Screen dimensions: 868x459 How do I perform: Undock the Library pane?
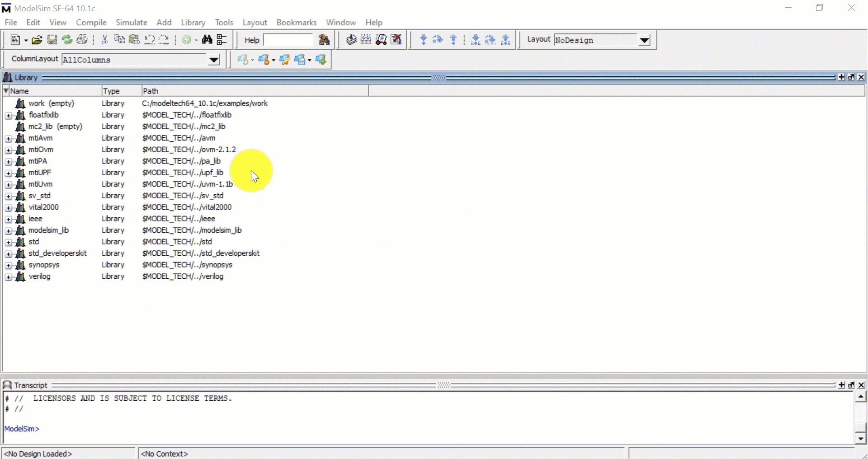[851, 77]
